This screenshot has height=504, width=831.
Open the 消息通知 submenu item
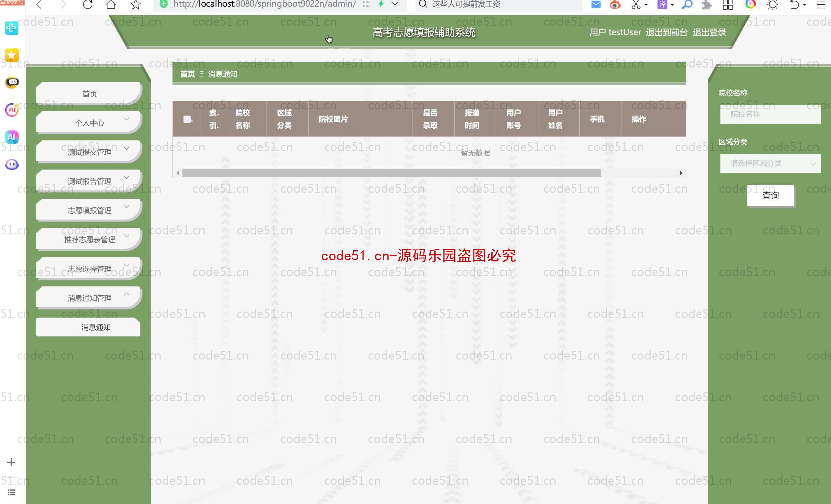88,327
